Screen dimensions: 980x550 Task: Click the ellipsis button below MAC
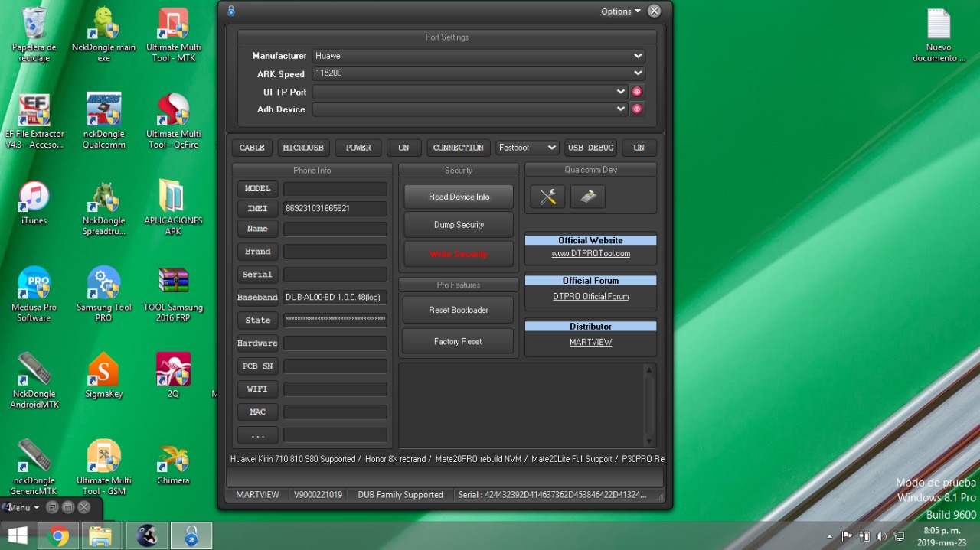point(257,434)
